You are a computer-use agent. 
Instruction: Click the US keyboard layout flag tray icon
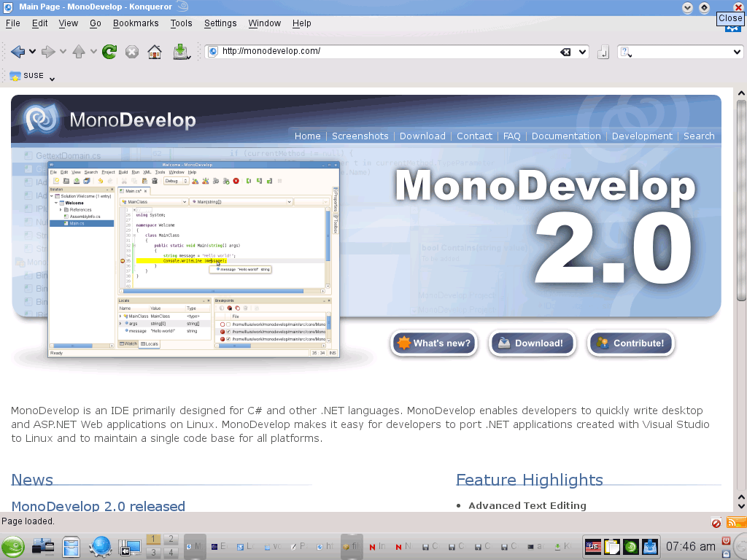click(593, 547)
